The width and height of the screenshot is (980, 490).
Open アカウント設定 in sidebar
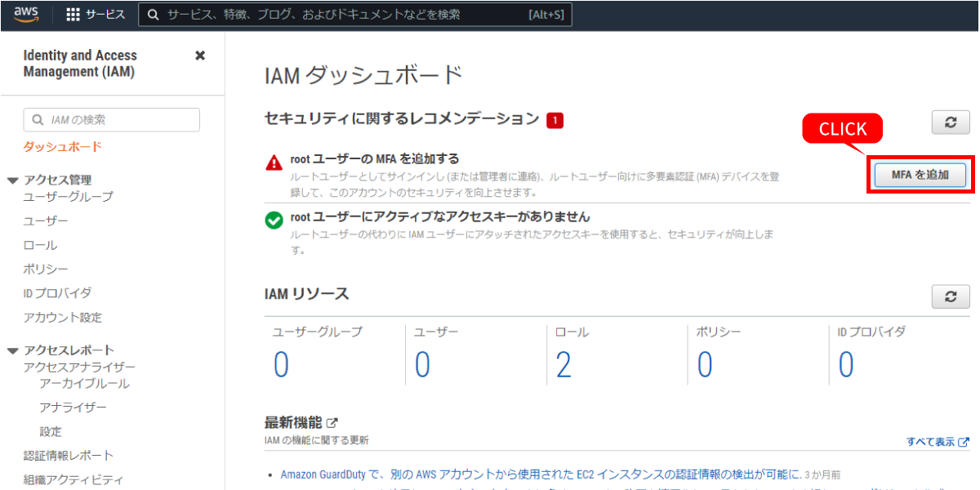63,317
